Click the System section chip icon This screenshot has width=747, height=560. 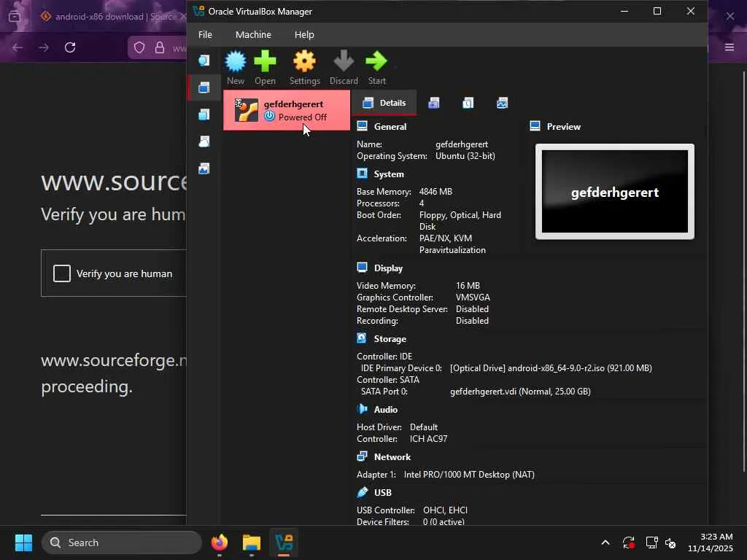point(362,174)
